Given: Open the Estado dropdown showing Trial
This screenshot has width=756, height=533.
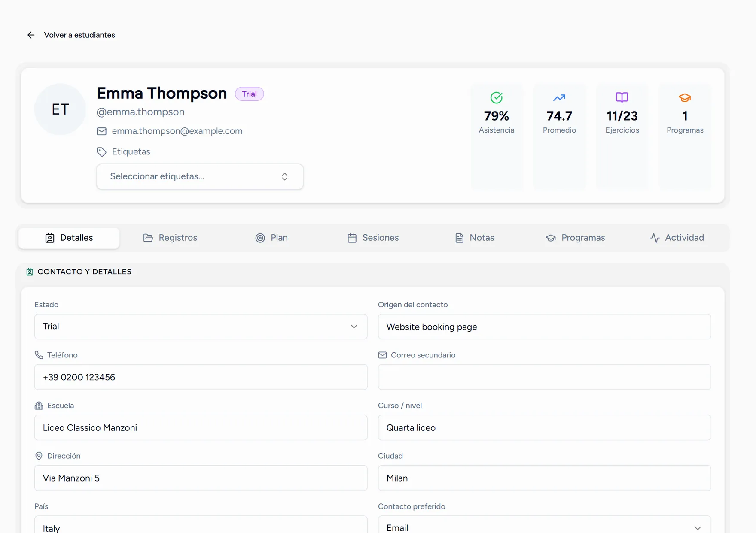Looking at the screenshot, I should point(201,327).
